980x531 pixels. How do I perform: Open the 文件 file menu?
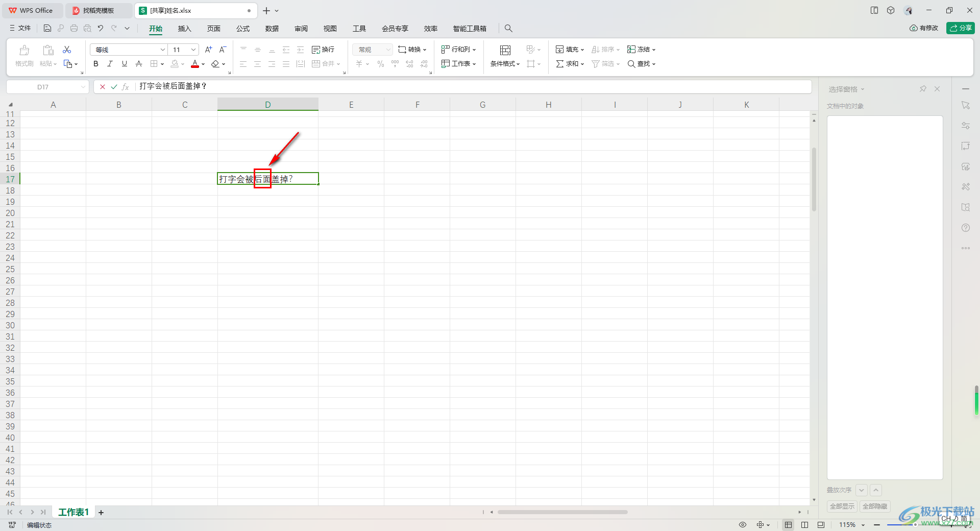20,28
